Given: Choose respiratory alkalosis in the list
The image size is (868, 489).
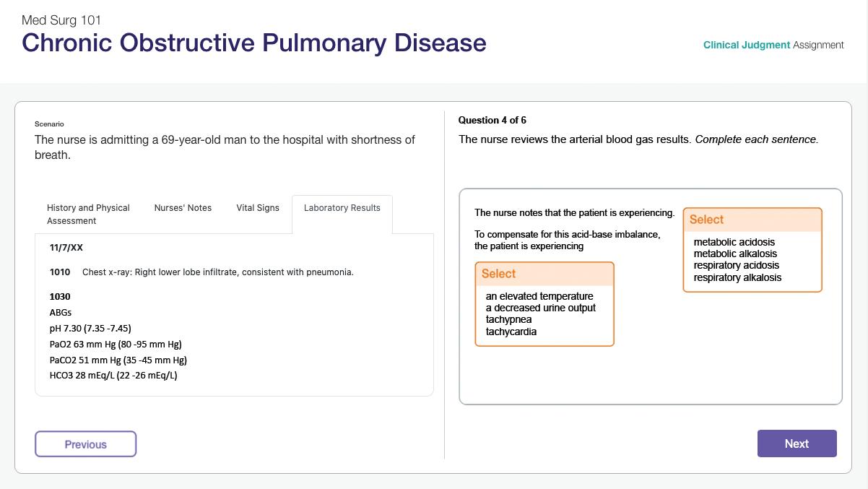Looking at the screenshot, I should coord(737,277).
